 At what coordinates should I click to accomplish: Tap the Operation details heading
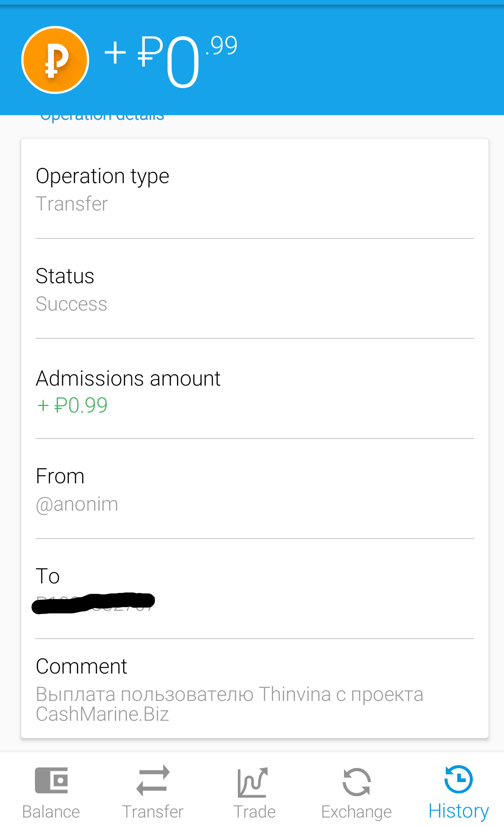click(x=102, y=117)
